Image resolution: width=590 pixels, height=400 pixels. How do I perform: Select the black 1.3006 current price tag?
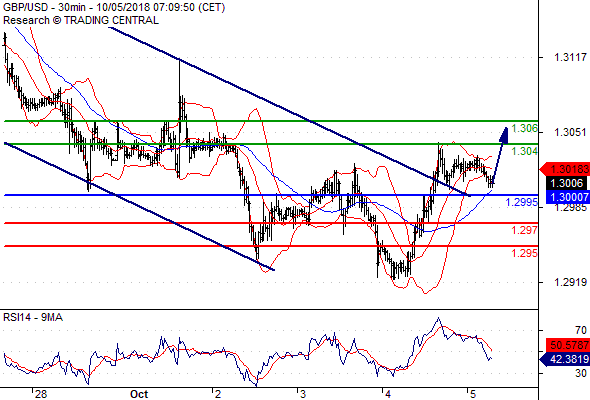click(x=567, y=183)
